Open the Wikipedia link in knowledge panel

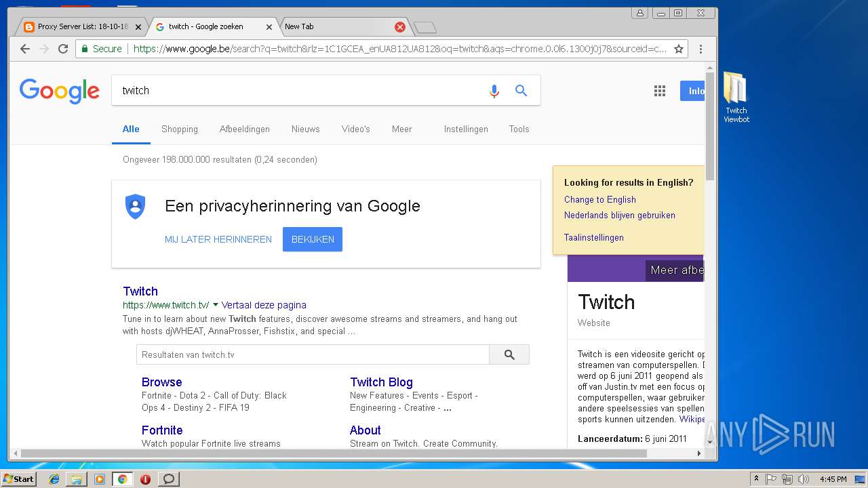[x=692, y=419]
